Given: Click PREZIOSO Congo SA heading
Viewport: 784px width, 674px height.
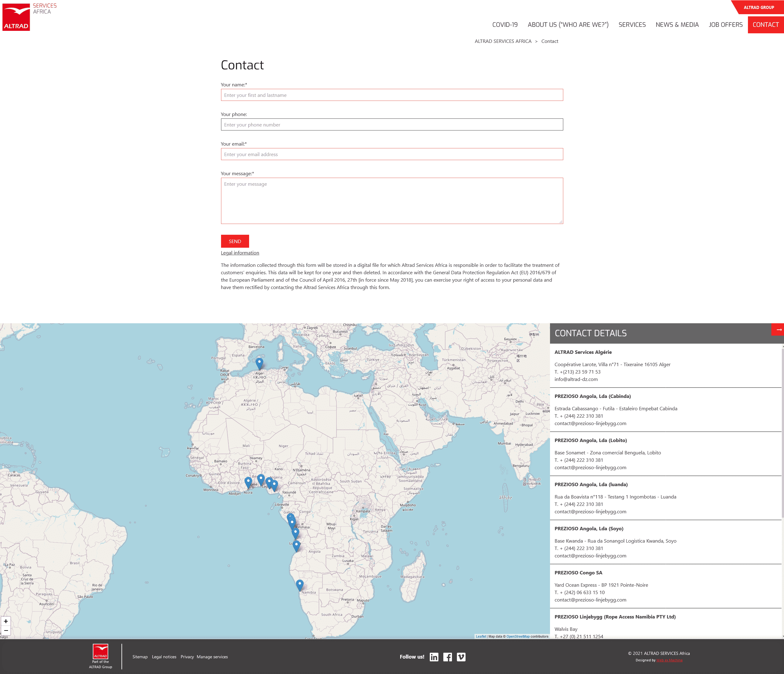Looking at the screenshot, I should 578,573.
